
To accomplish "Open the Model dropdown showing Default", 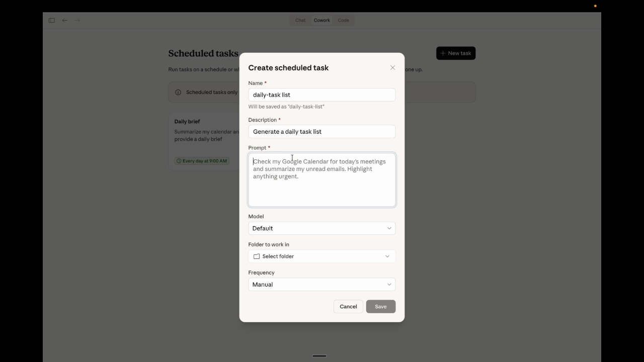I will [x=321, y=228].
